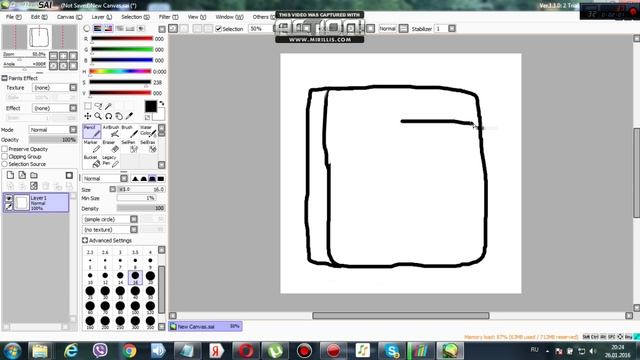Image resolution: width=640 pixels, height=360 pixels.
Task: Open the Stabilizer value dropdown
Action: 452,29
